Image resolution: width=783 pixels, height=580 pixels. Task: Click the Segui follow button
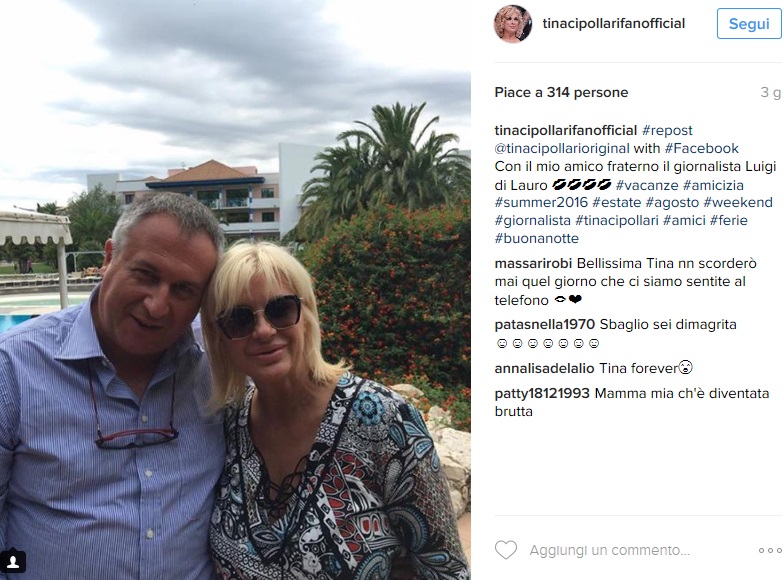(x=749, y=23)
